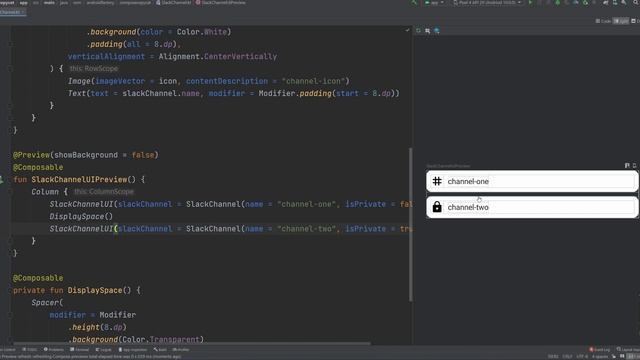
Task: Select the open editor file tab
Action: coord(12,12)
